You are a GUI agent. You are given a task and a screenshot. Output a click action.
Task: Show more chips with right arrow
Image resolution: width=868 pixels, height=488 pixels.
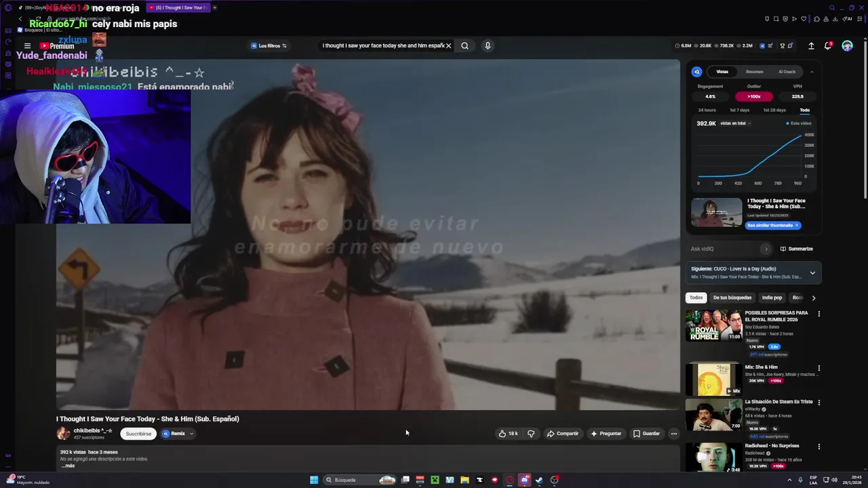[x=814, y=298]
